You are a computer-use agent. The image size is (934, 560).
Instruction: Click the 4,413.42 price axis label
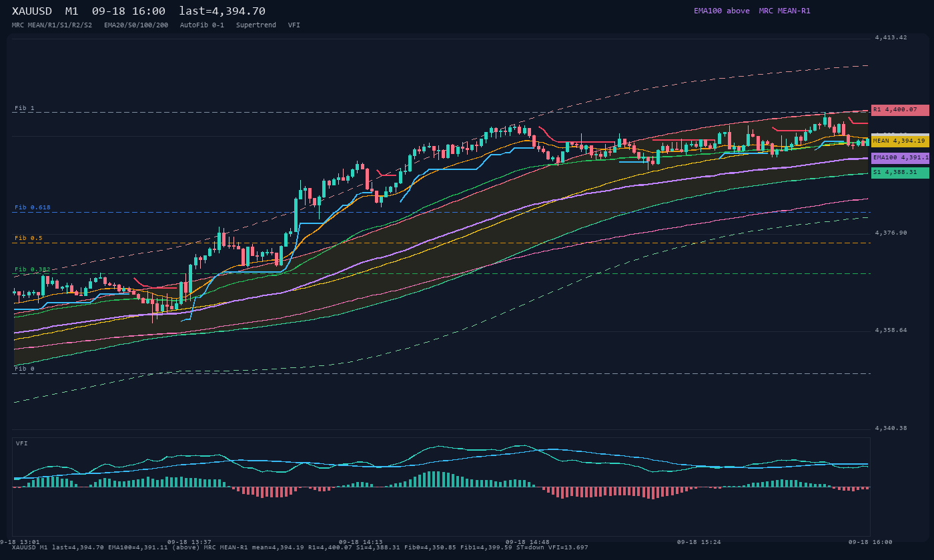891,38
